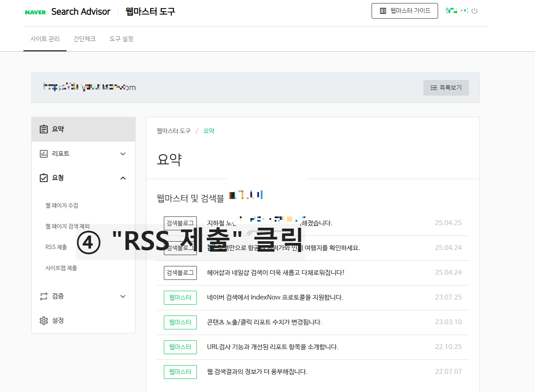Click 웹마스터 tag on 웹 검색결과 row
Screen dimensions: 535x392
[x=180, y=372]
